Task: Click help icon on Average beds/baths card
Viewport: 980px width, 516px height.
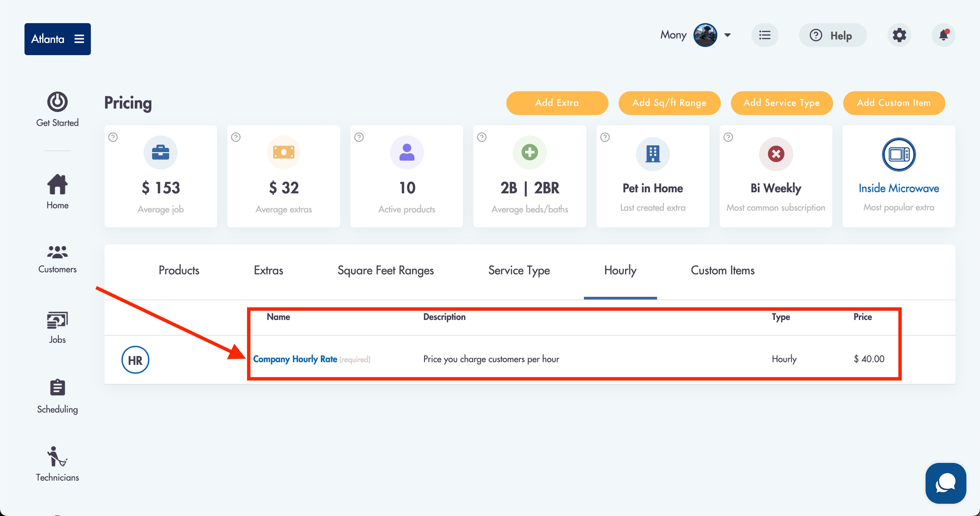Action: coord(482,137)
